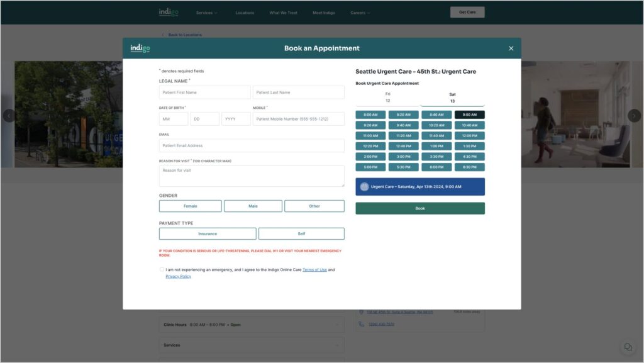The height and width of the screenshot is (363, 644).
Task: Click the map pin icon beside address
Action: pos(362,312)
